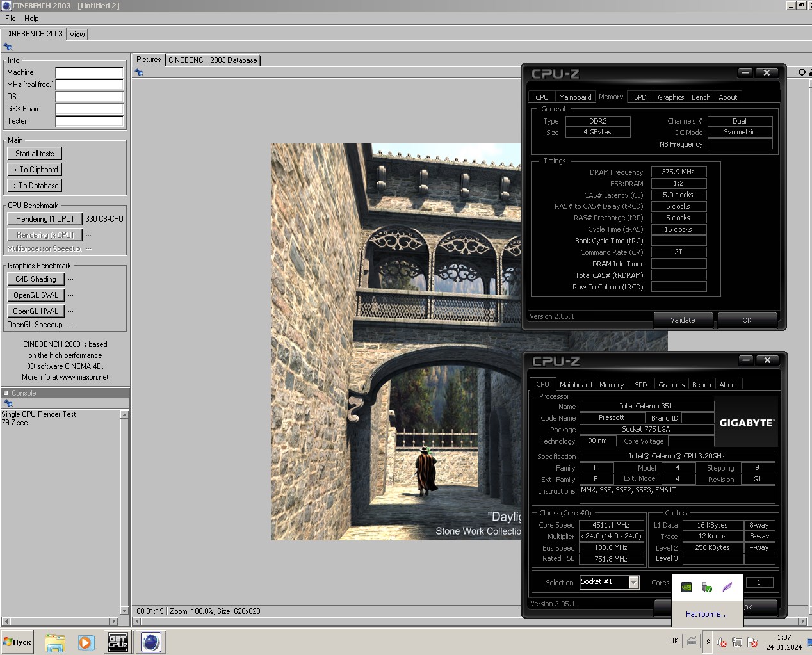Open Graphics tab in lower CPU-Z window
Image resolution: width=812 pixels, height=655 pixels.
pyautogui.click(x=672, y=385)
